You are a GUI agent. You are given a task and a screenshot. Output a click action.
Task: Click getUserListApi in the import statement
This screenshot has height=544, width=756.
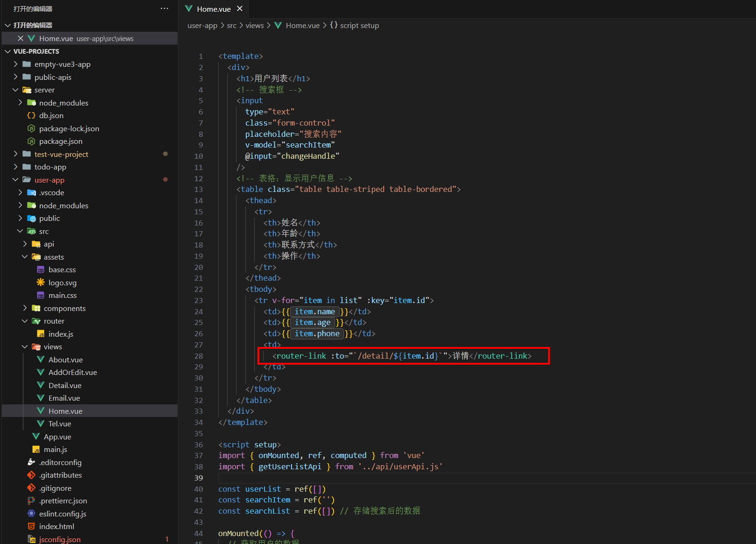290,466
